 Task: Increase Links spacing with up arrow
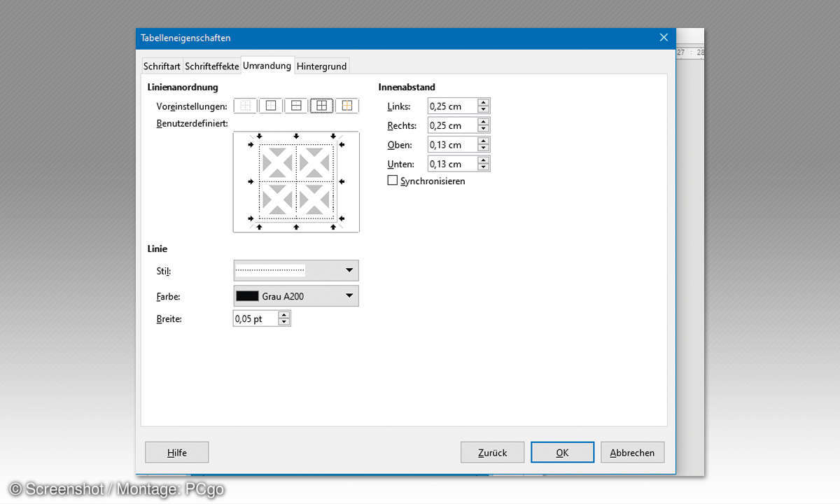[484, 102]
